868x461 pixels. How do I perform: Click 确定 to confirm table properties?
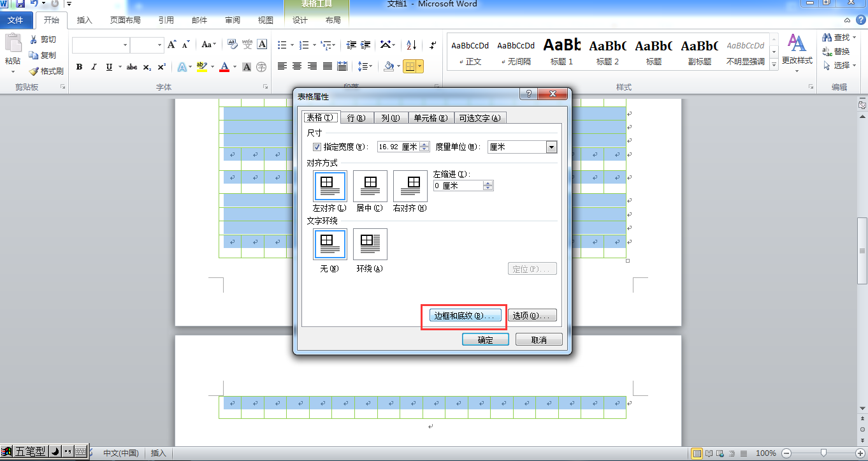pyautogui.click(x=486, y=340)
